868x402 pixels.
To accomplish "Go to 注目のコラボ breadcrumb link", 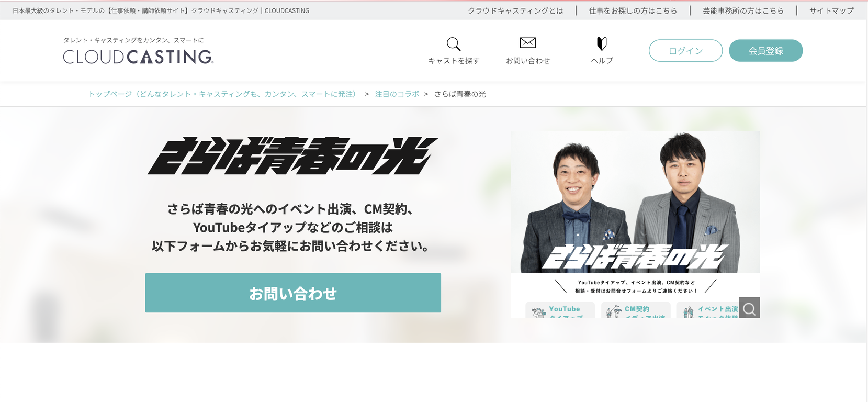I will [397, 94].
